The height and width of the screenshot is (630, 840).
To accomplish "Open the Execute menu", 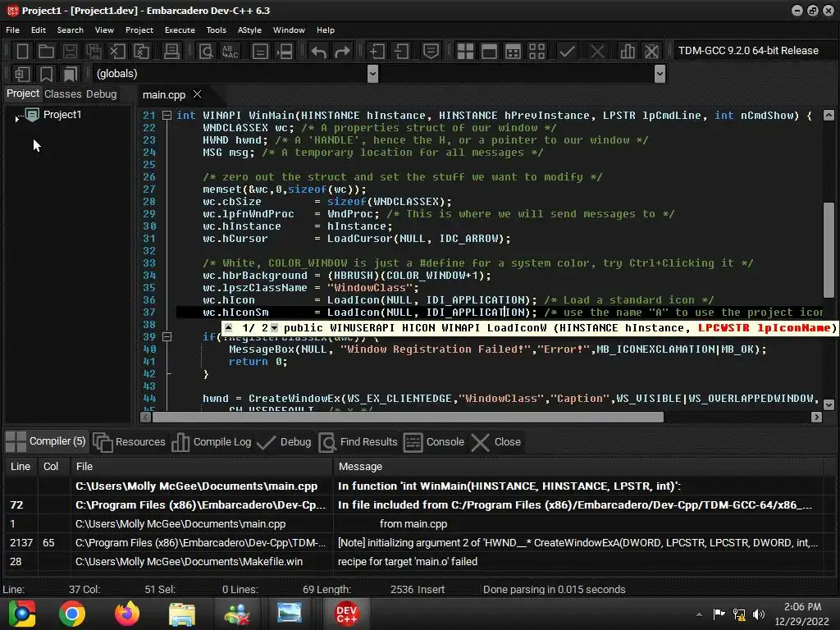I will (180, 30).
